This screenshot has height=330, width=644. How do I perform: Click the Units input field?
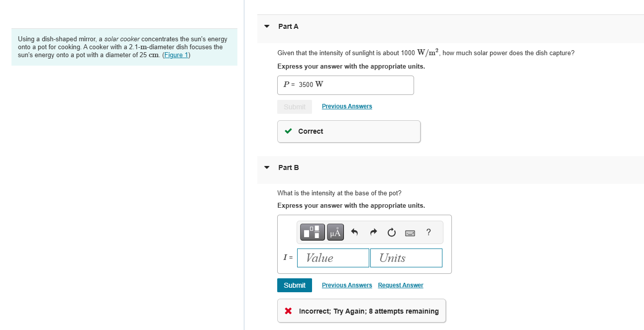(x=406, y=258)
